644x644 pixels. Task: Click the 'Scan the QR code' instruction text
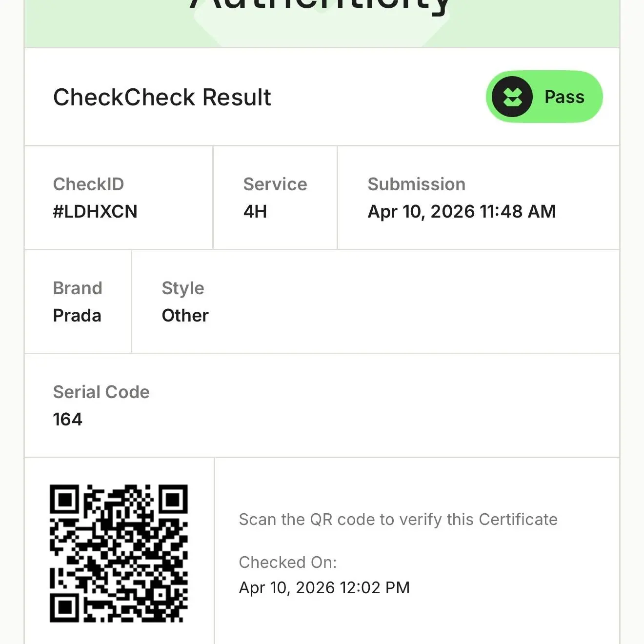398,520
